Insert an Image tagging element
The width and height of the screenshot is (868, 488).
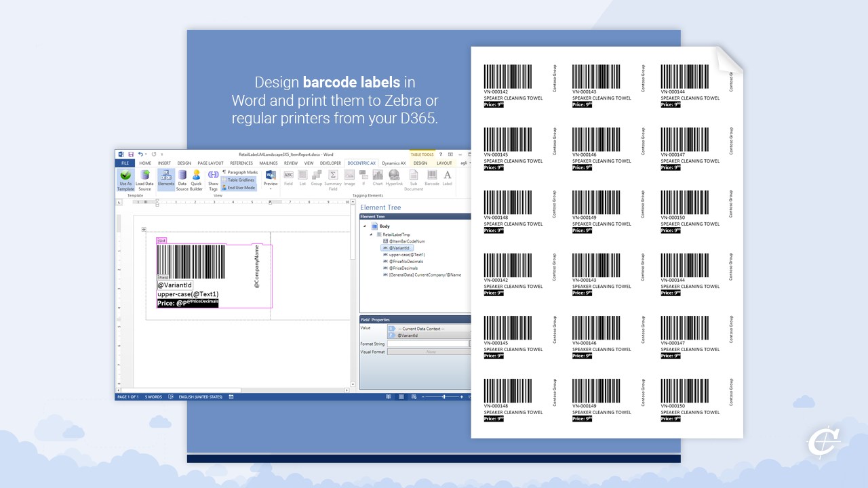point(350,178)
